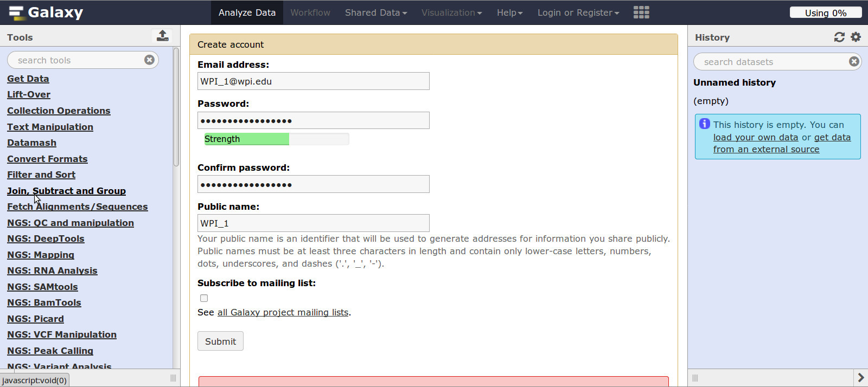Viewport: 868px width, 387px height.
Task: Refresh the history panel
Action: point(839,37)
